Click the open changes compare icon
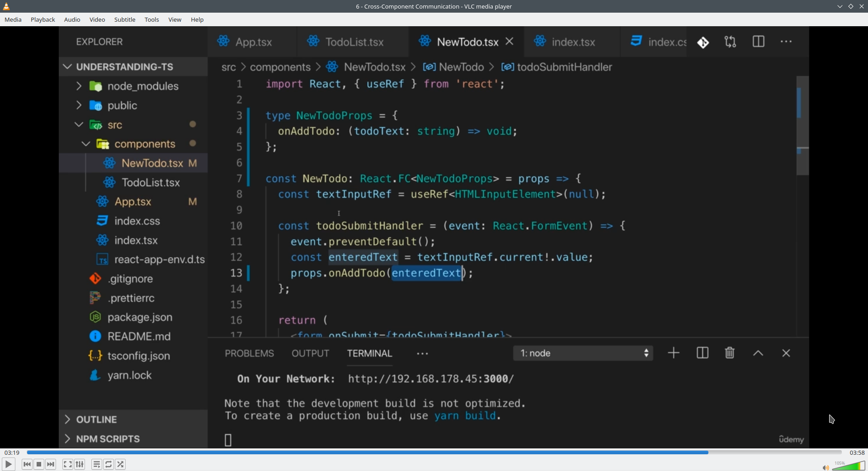Screen dimensions: 868x471 point(731,42)
